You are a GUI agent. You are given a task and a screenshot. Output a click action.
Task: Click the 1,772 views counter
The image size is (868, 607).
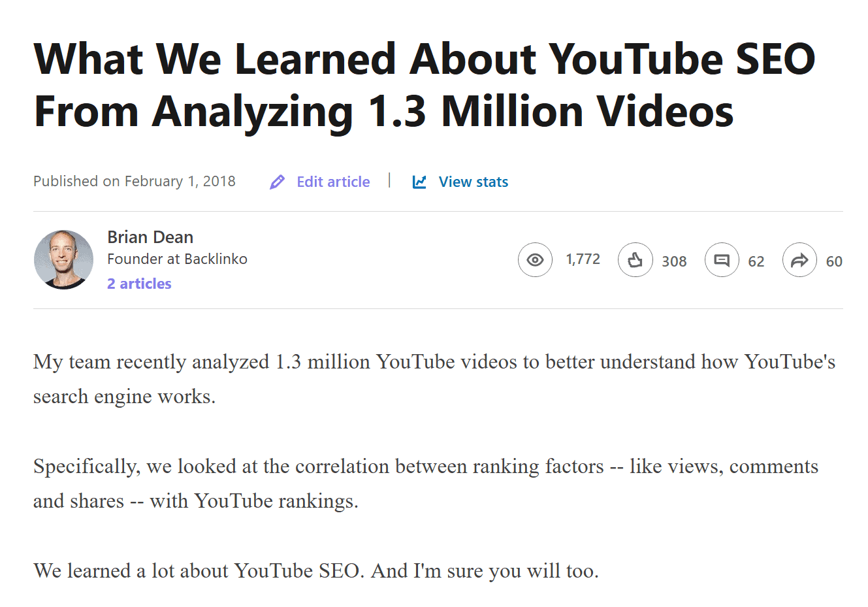coord(583,259)
